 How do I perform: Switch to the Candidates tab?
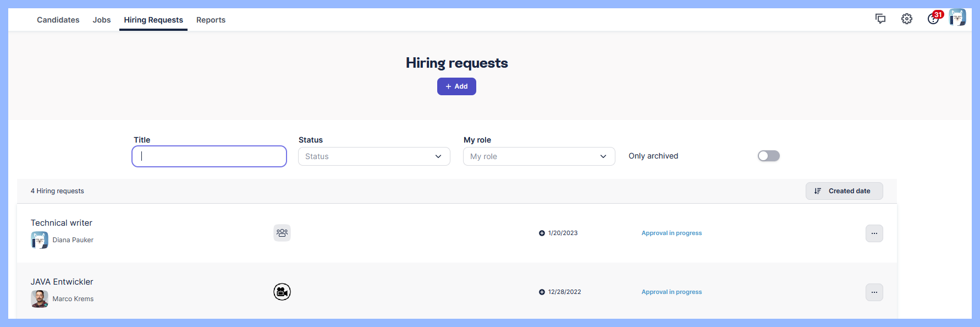(x=58, y=20)
